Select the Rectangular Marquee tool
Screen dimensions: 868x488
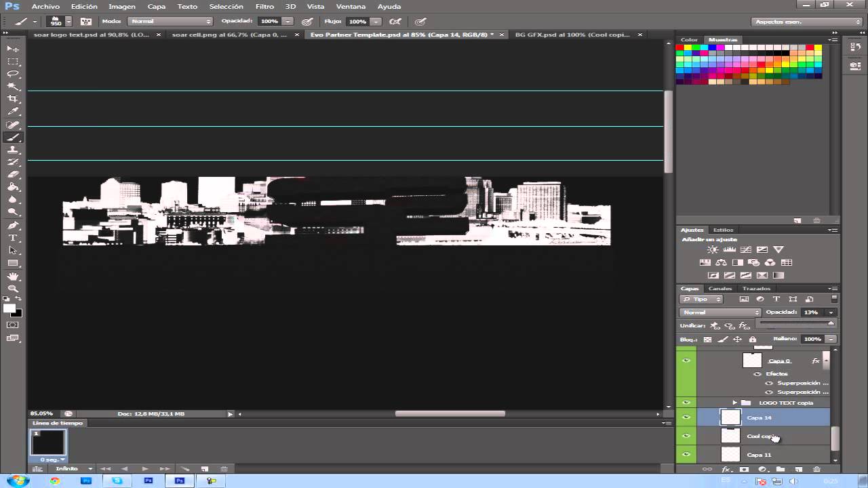coord(13,62)
